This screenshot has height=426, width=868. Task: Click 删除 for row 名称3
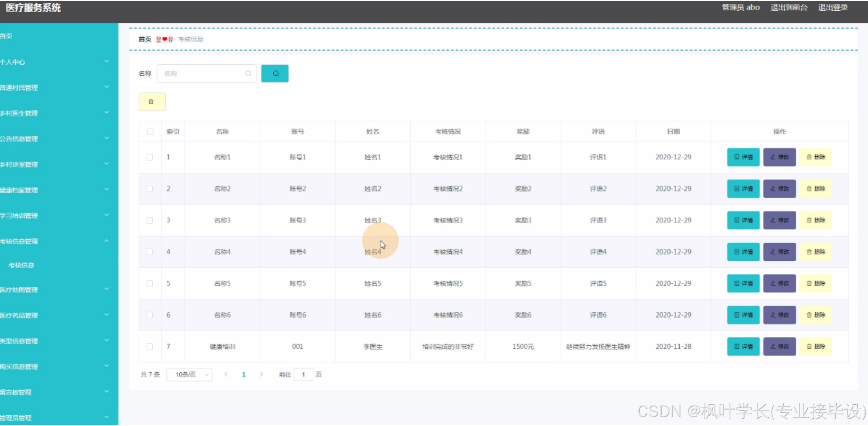point(815,220)
